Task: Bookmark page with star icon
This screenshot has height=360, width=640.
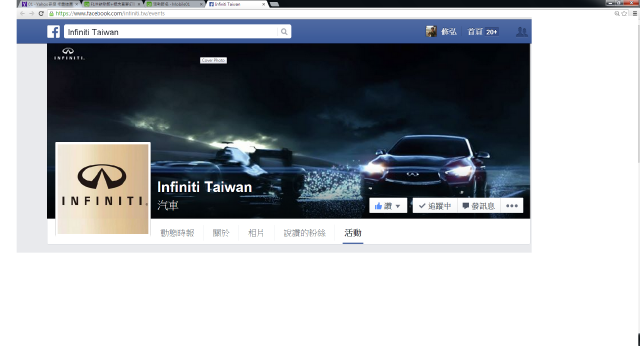Action: pos(624,13)
